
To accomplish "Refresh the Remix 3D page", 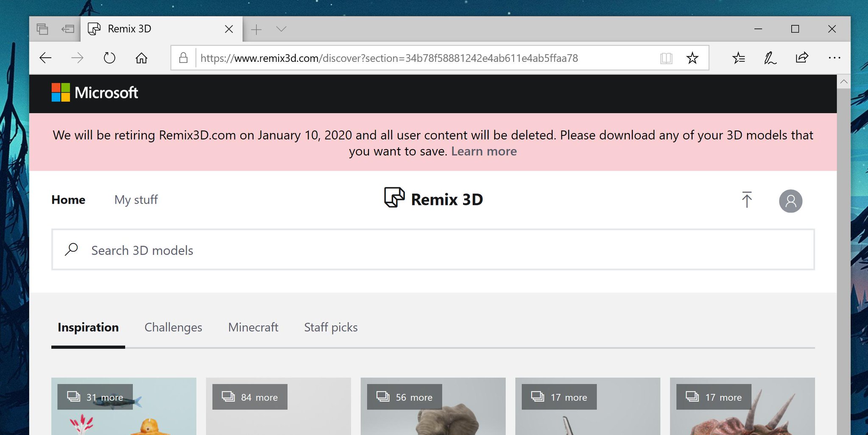I will (x=109, y=58).
